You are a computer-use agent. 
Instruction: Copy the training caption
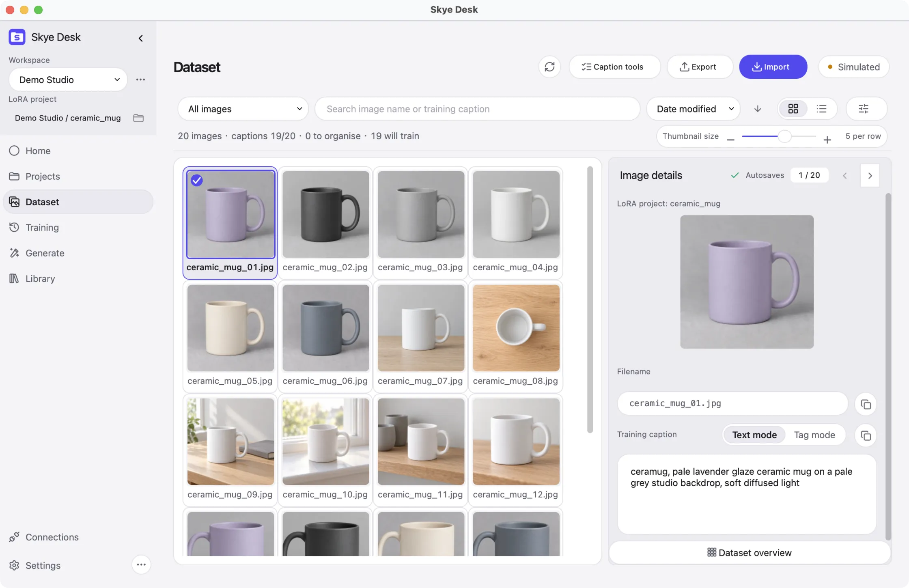866,435
